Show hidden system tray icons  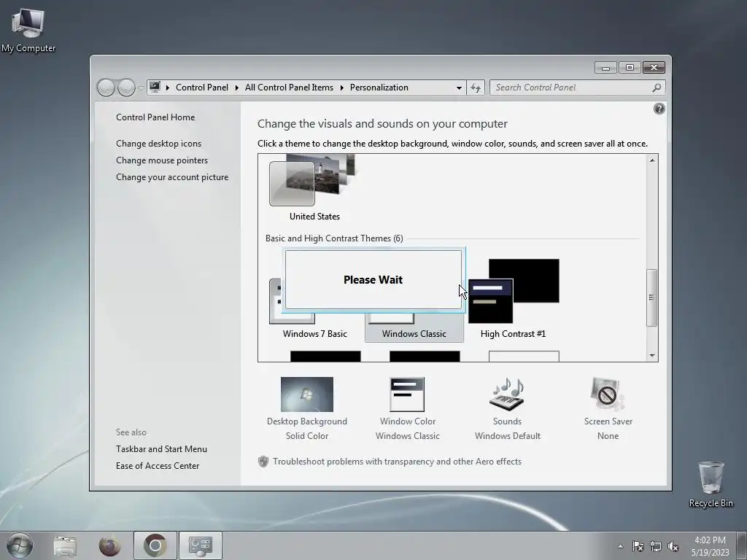tap(620, 546)
